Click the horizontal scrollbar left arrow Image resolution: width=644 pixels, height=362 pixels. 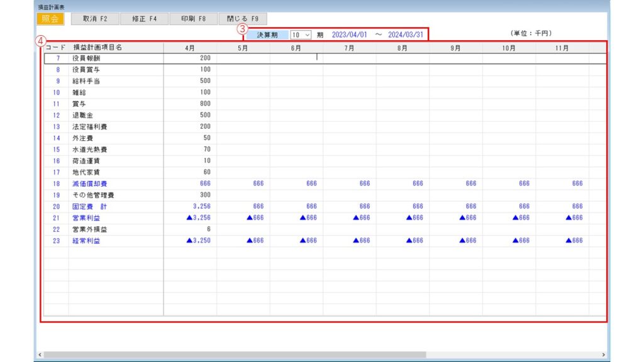(40, 354)
